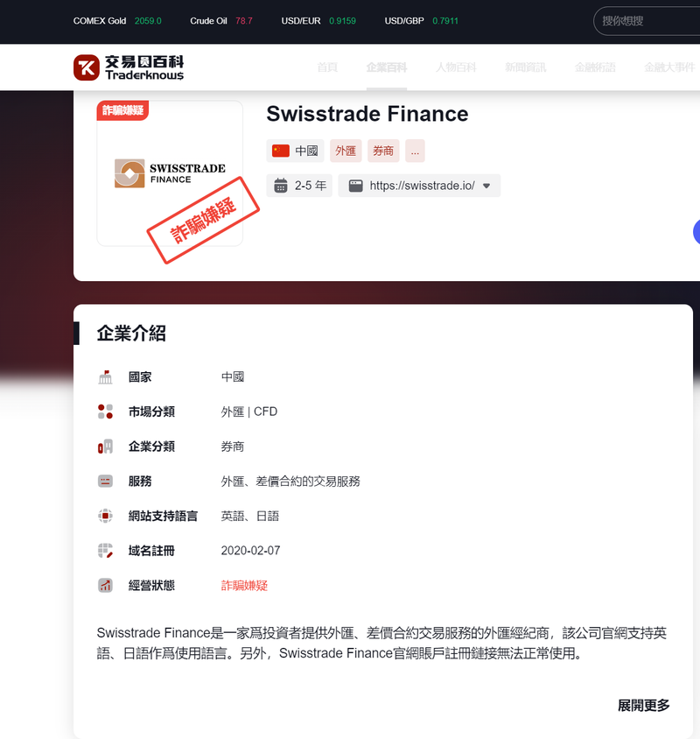
Task: Select the China flag icon tag
Action: [x=281, y=151]
